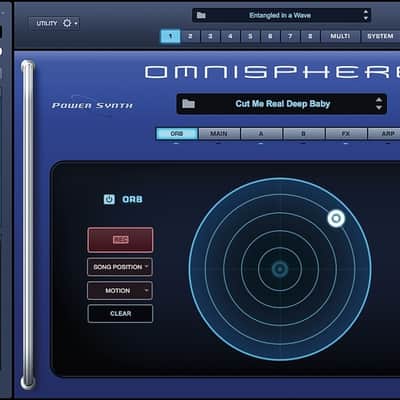
Task: Click the red REC button
Action: (120, 240)
